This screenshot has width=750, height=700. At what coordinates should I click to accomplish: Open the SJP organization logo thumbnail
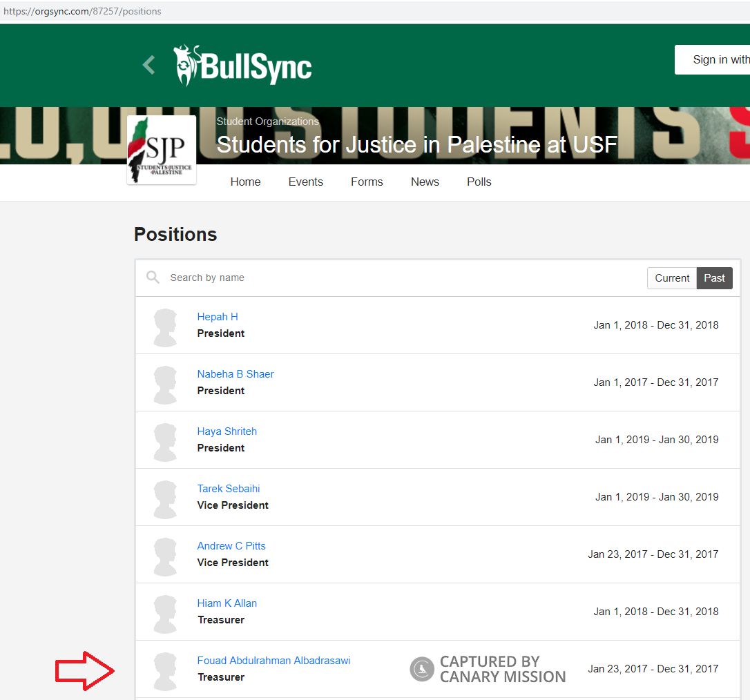point(162,150)
